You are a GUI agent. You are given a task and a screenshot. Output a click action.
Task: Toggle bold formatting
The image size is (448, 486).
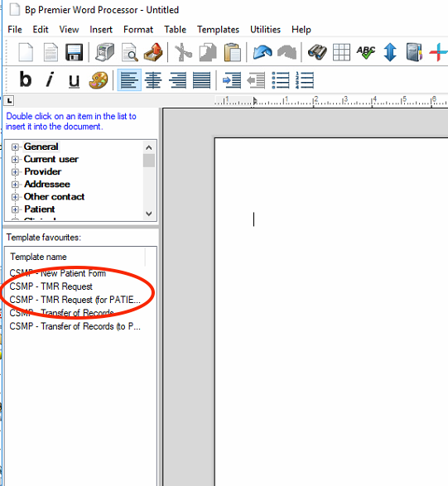(26, 79)
